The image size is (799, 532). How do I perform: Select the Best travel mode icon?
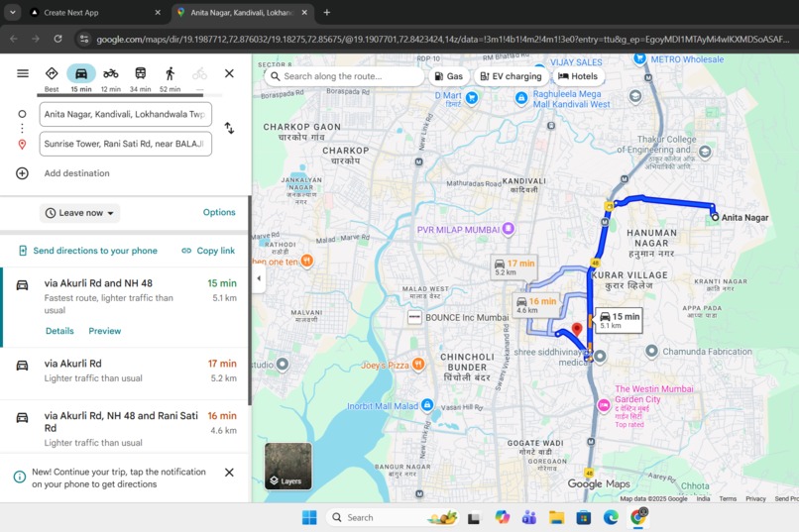pos(52,73)
